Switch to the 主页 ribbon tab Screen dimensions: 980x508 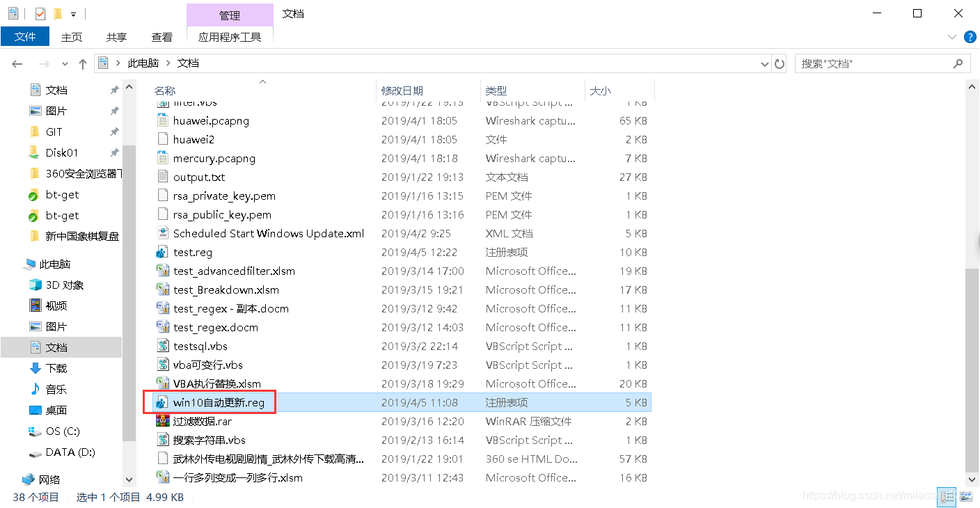[72, 37]
